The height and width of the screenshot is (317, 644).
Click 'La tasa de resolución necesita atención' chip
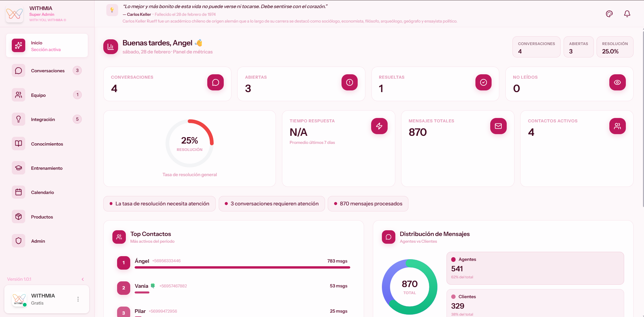[159, 204]
